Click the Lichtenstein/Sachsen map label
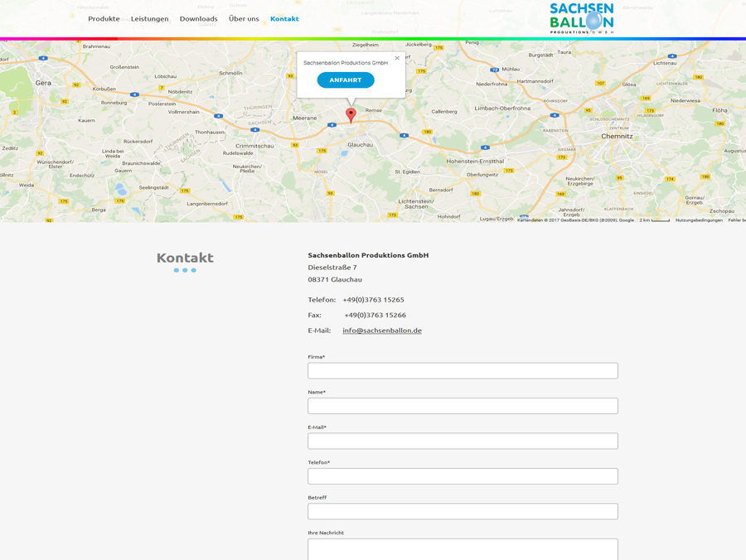 [x=416, y=204]
